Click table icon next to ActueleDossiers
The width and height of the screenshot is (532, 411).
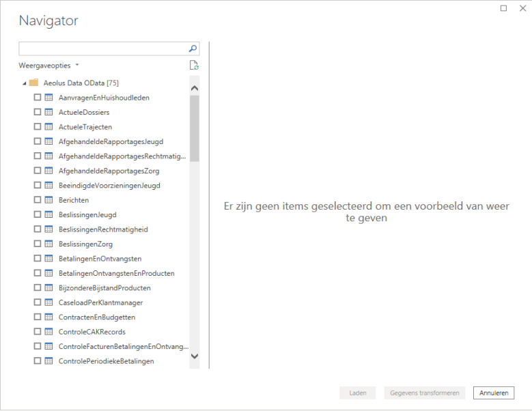click(49, 112)
